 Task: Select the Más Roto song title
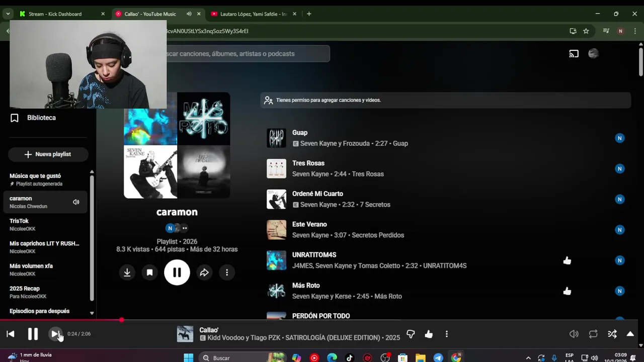click(306, 286)
